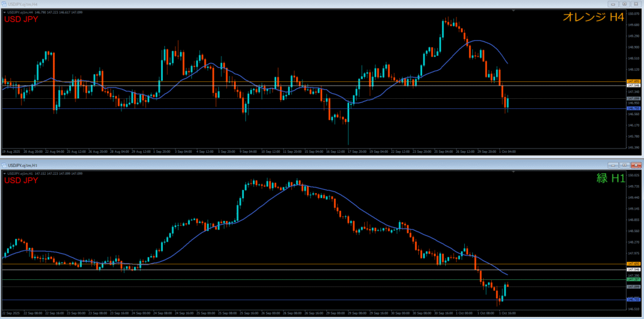The image size is (644, 319).
Task: Select the blue 146.793 price tag in H4 chart
Action: (x=634, y=108)
